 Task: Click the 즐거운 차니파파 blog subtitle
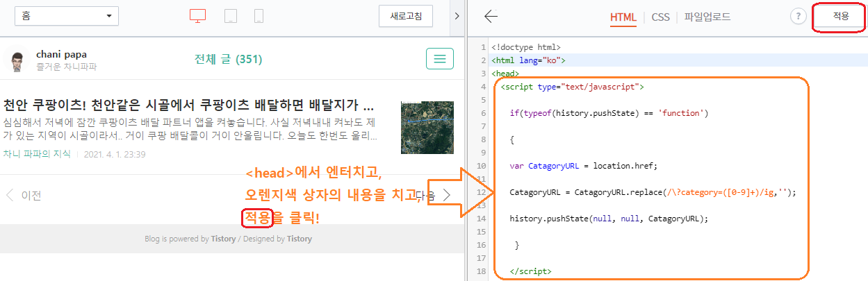tap(66, 67)
